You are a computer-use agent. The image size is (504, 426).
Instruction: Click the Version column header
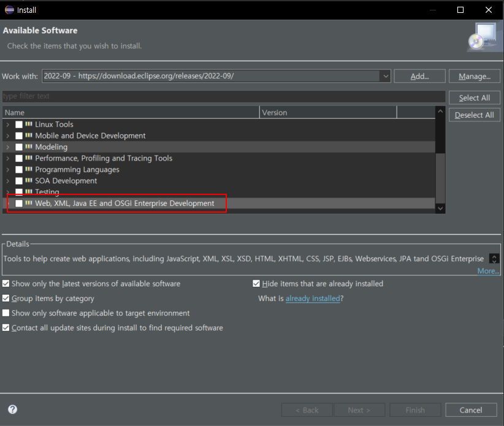[x=328, y=112]
